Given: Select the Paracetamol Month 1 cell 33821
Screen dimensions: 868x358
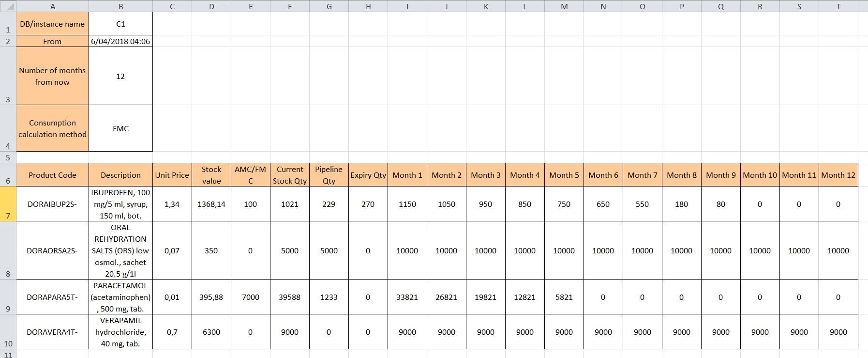Looking at the screenshot, I should coord(407,297).
